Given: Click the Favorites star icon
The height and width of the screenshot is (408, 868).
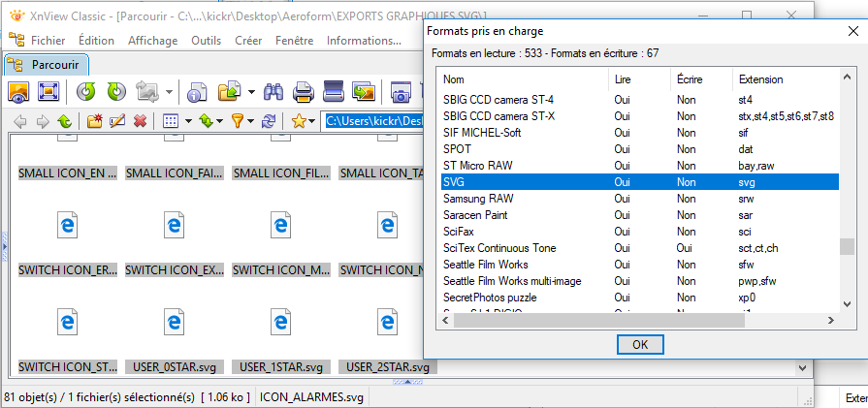Looking at the screenshot, I should 299,121.
